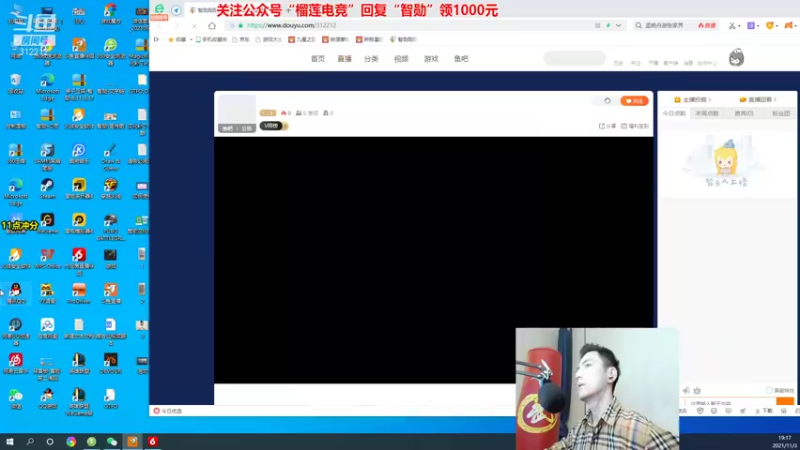Image resolution: width=800 pixels, height=450 pixels.
Task: Go to the browser home page icon
Action: pyautogui.click(x=212, y=26)
